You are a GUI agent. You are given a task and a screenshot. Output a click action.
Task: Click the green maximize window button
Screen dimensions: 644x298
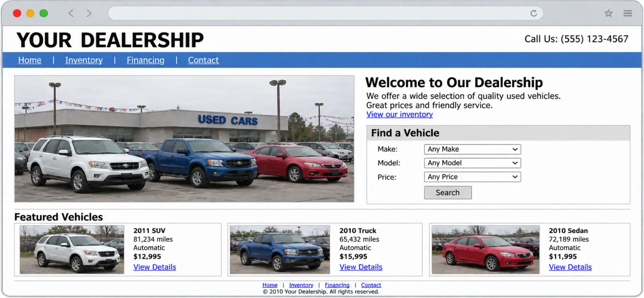[43, 13]
